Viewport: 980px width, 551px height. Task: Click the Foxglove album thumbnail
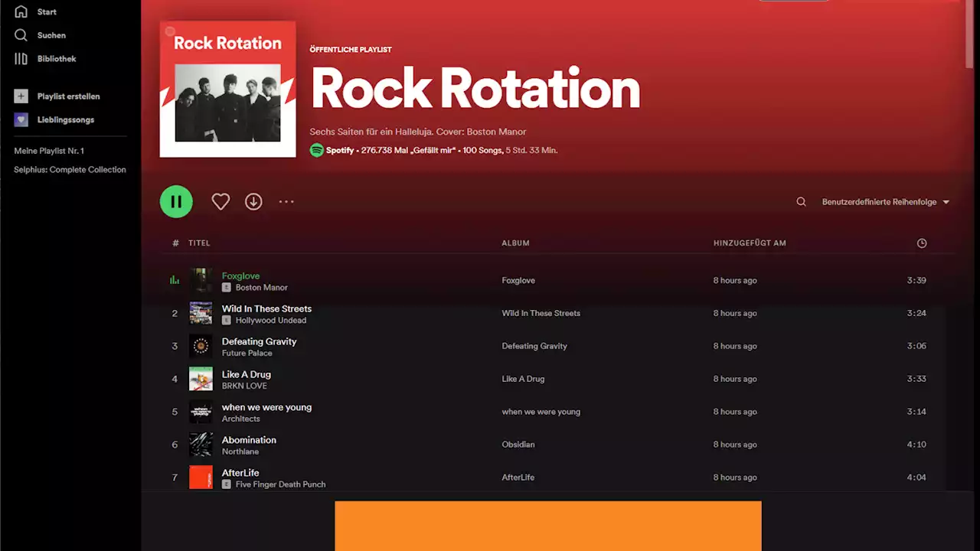tap(201, 280)
